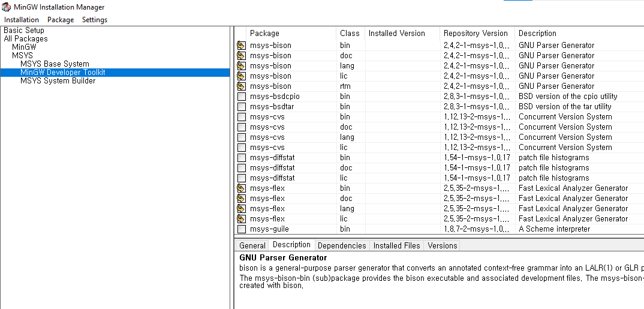
Task: Switch to the Dependencies tab
Action: [342, 246]
